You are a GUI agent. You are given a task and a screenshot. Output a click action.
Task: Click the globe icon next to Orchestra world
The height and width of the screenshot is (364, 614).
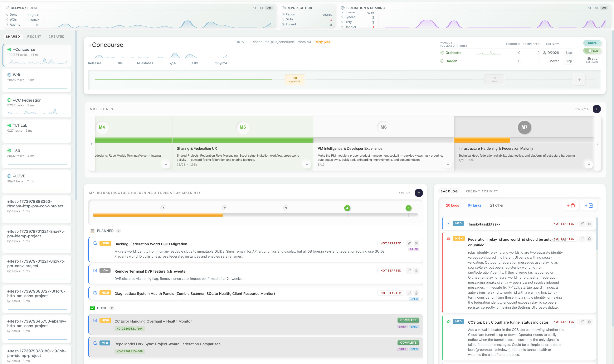442,53
